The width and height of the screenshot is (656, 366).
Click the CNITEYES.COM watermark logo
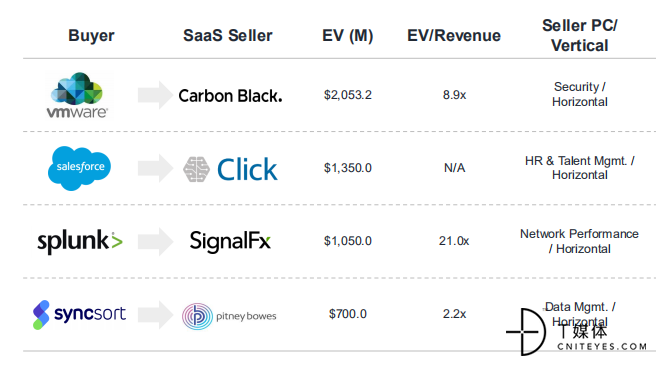(x=577, y=333)
